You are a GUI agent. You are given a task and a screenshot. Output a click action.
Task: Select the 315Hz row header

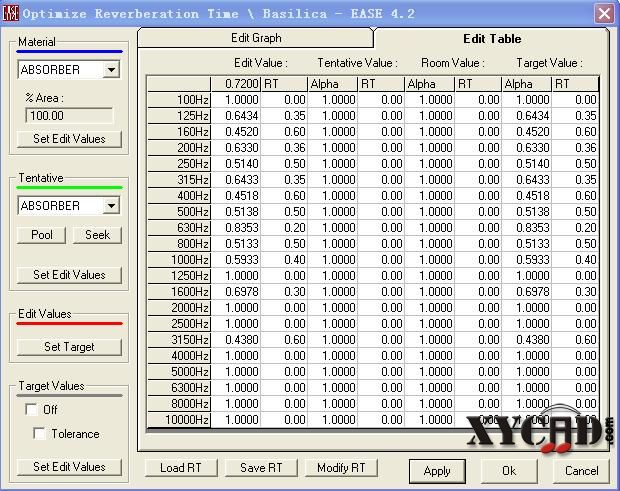click(179, 180)
